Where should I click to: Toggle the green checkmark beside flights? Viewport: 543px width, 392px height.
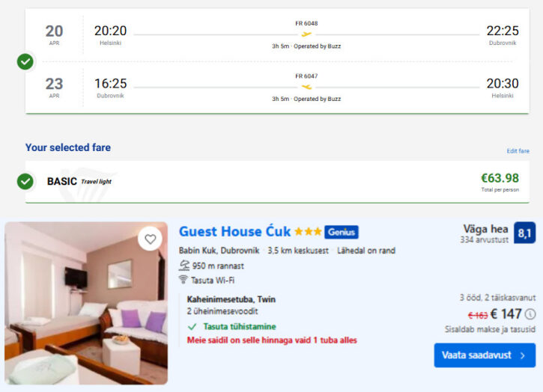click(25, 61)
